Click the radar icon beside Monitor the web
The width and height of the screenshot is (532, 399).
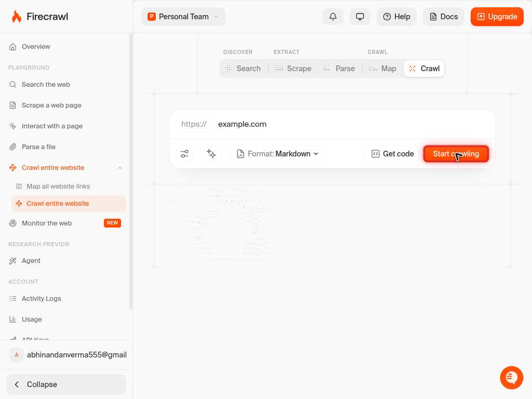coord(12,223)
